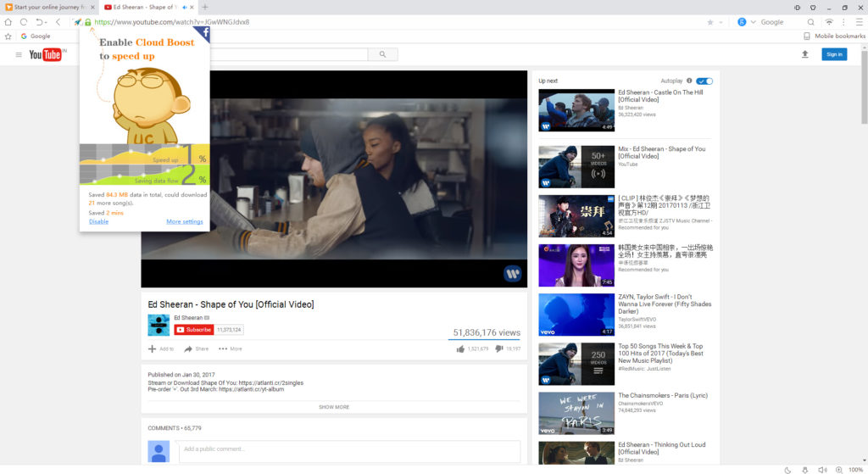
Task: Click the sidebar toggle icon in title bar
Action: [x=797, y=8]
